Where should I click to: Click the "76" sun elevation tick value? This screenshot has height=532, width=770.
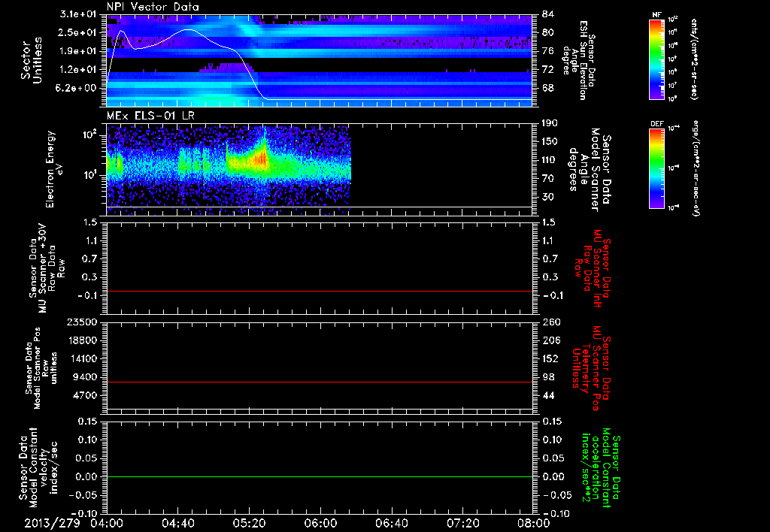tap(547, 51)
